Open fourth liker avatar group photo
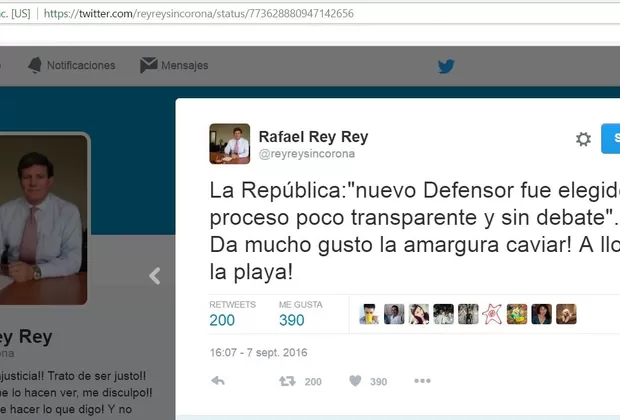This screenshot has height=420, width=620. 443,314
